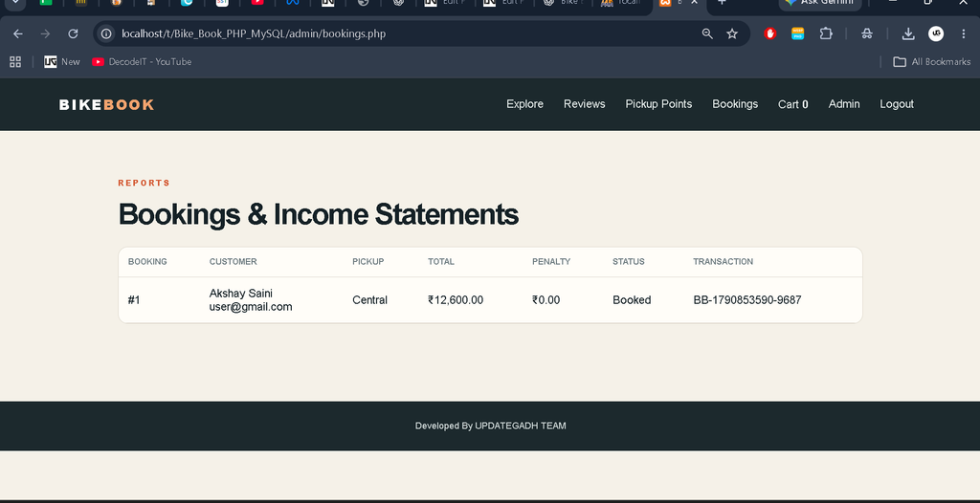Bookmark this page with the star icon
Screen dimensions: 980x503
coord(732,33)
